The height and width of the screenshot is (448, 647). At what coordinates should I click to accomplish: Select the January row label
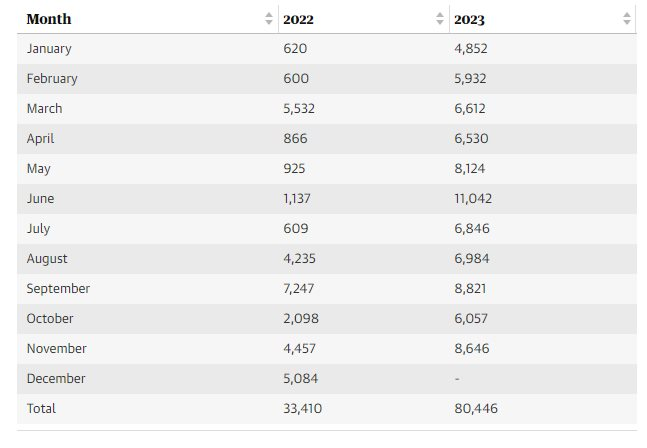[x=49, y=48]
